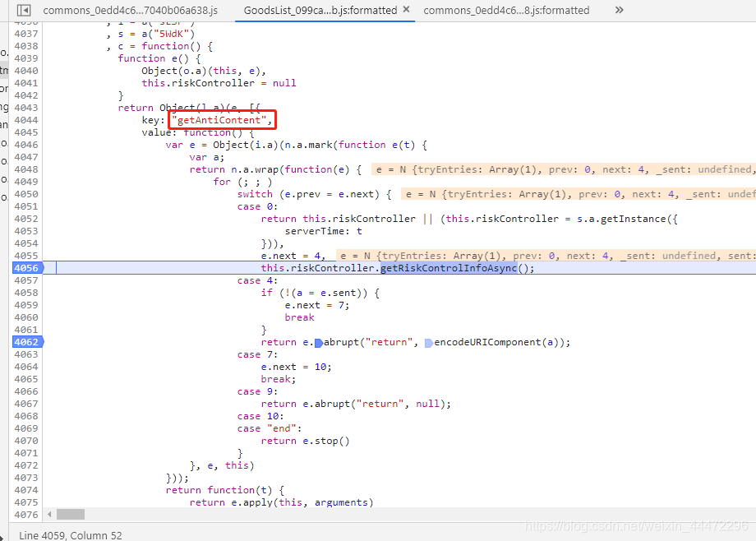The image size is (756, 541).
Task: Click serverTime: t text
Action: coord(323,231)
